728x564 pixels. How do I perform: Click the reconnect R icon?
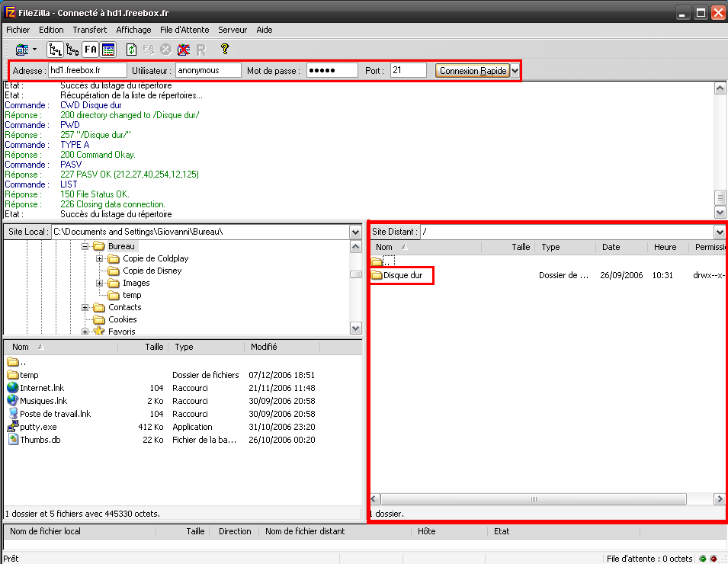pos(201,50)
